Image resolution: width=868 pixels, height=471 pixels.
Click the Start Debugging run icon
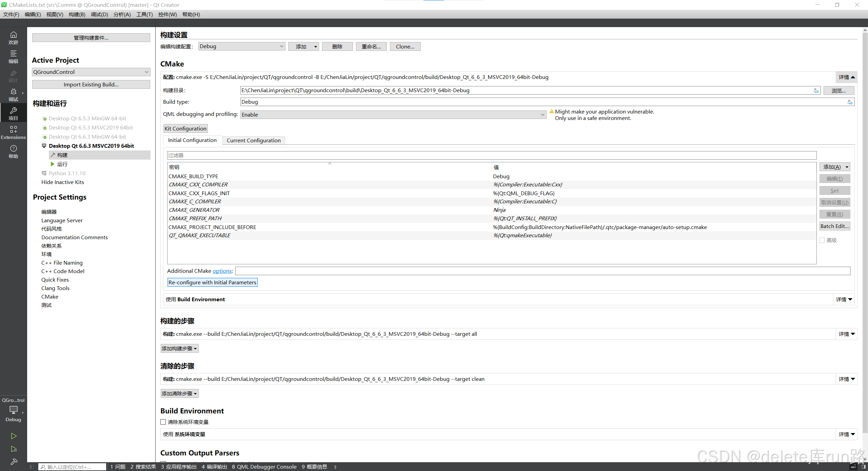(14, 449)
